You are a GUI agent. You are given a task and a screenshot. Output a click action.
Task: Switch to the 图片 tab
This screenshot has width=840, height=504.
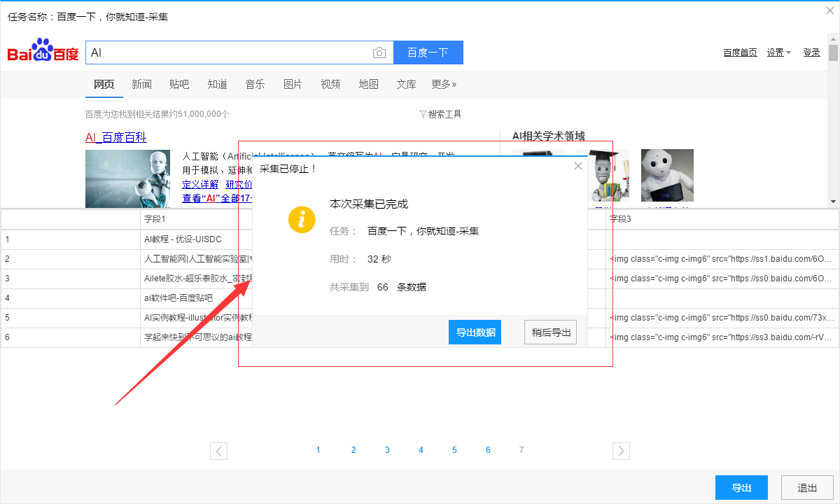[x=293, y=84]
